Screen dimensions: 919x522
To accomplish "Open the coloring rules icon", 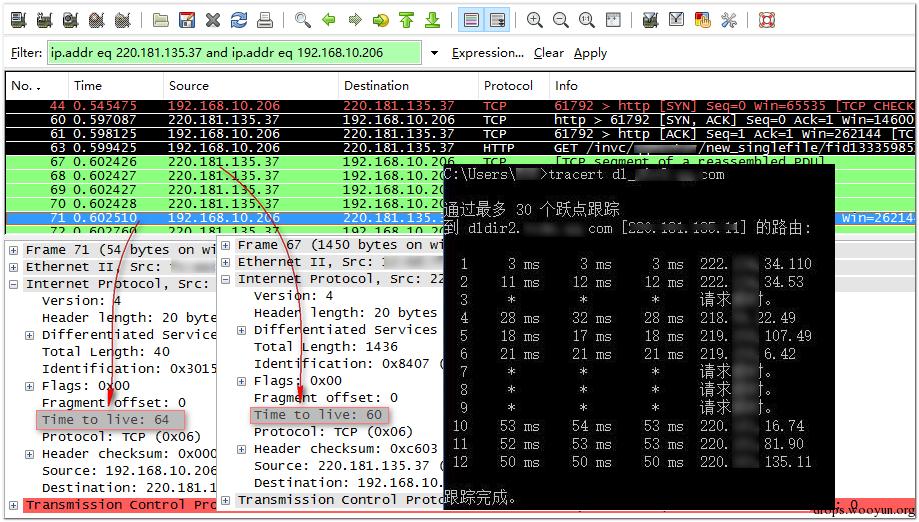I will (x=702, y=21).
